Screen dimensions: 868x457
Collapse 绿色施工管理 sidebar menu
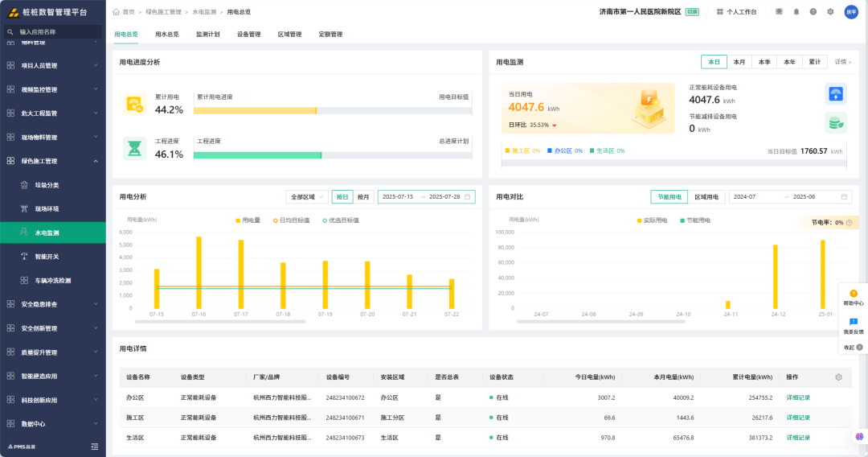53,161
